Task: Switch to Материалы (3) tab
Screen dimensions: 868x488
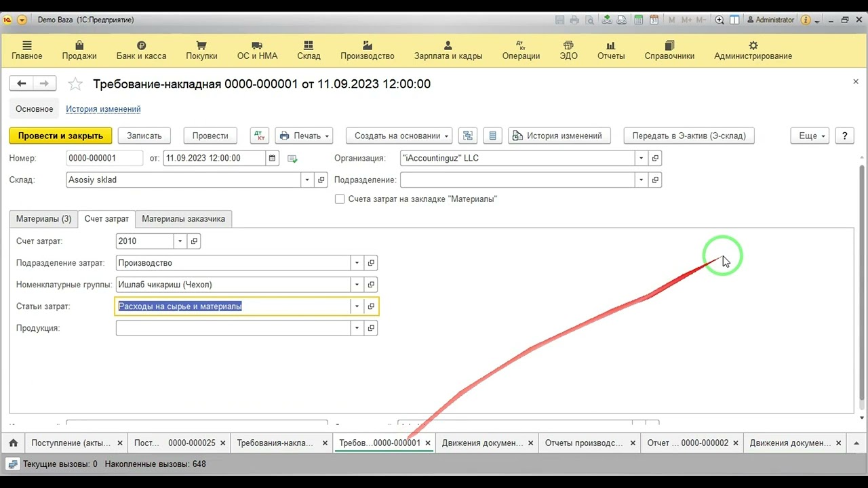Action: [x=43, y=219]
